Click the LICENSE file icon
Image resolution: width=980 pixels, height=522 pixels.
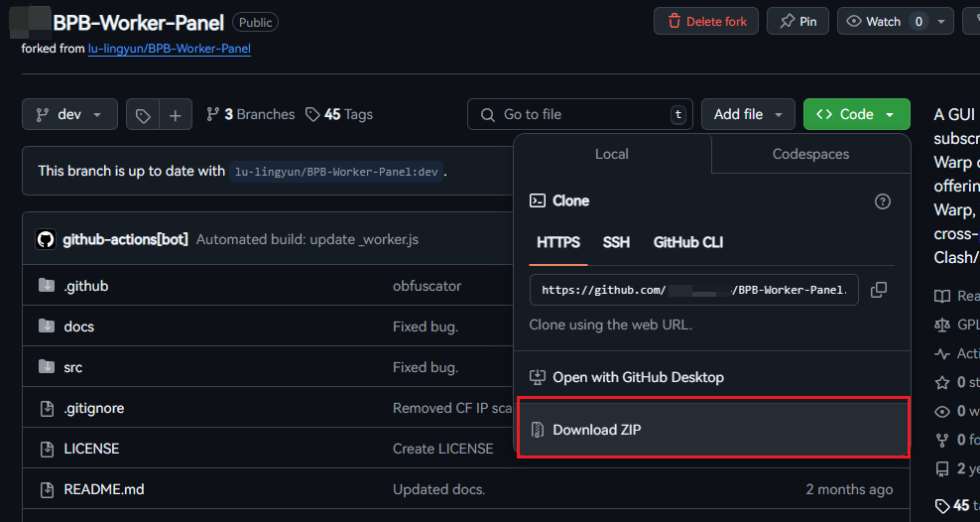[x=47, y=449]
